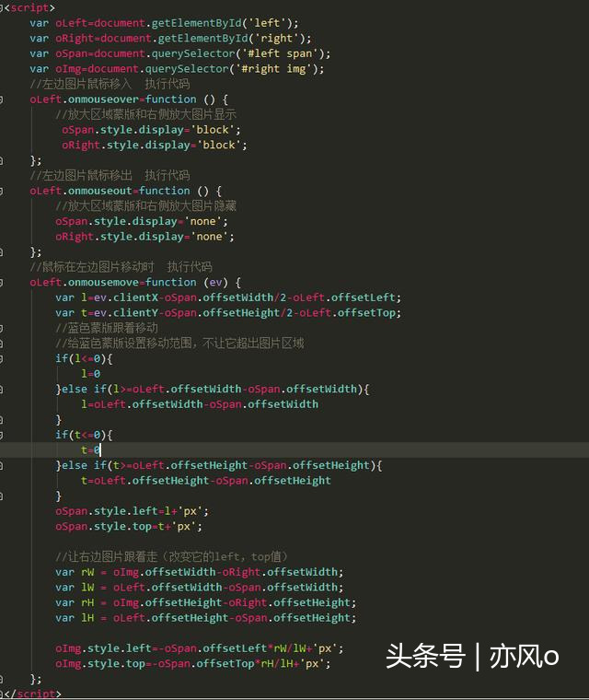Click the comment '//鼠标在左边图片移动时 执行代码'
The width and height of the screenshot is (589, 700).
pos(121,267)
